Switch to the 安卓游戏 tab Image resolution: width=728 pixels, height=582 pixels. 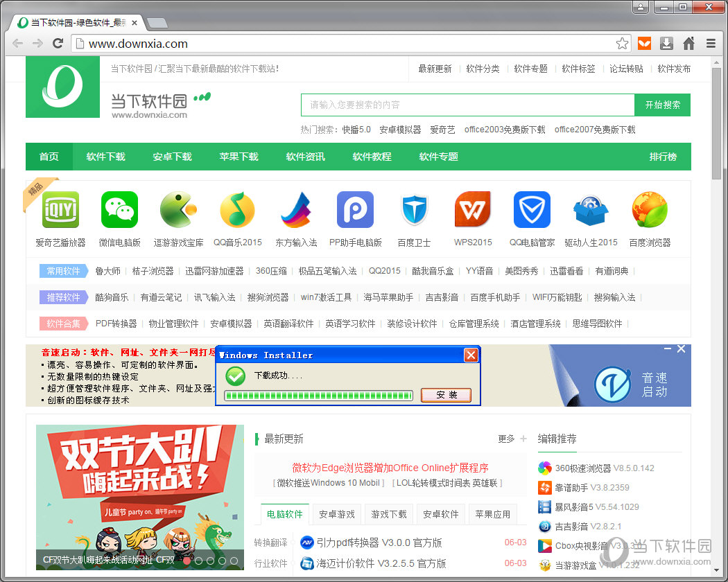[x=337, y=514]
